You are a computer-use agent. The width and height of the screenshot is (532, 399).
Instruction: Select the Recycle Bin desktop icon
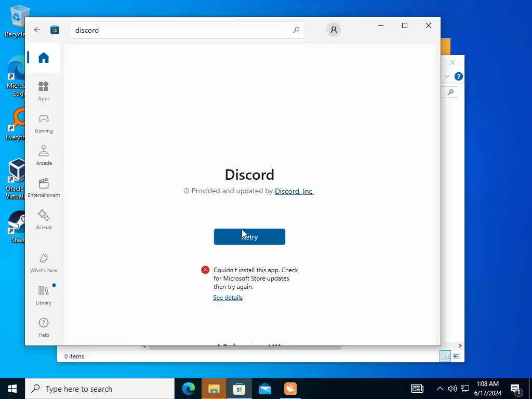(15, 21)
